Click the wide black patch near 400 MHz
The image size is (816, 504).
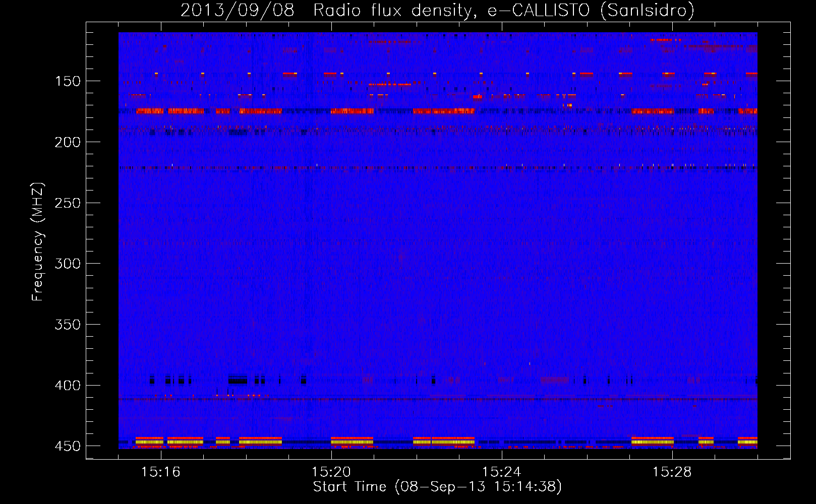pos(238,379)
